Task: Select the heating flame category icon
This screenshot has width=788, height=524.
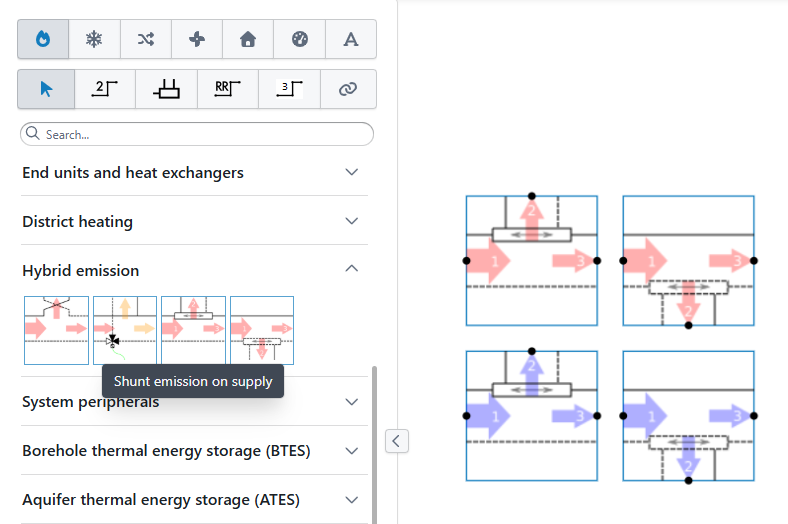Action: coord(43,39)
